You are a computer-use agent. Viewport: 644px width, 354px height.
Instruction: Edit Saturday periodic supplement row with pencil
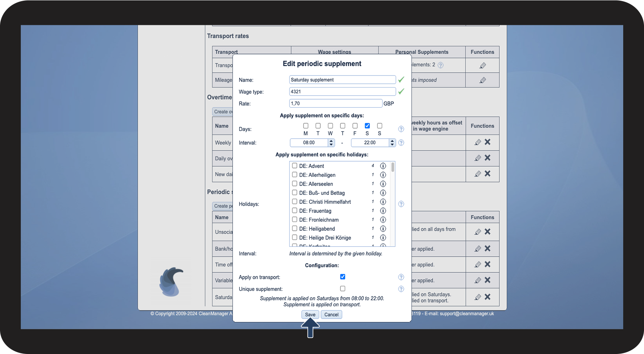(478, 297)
